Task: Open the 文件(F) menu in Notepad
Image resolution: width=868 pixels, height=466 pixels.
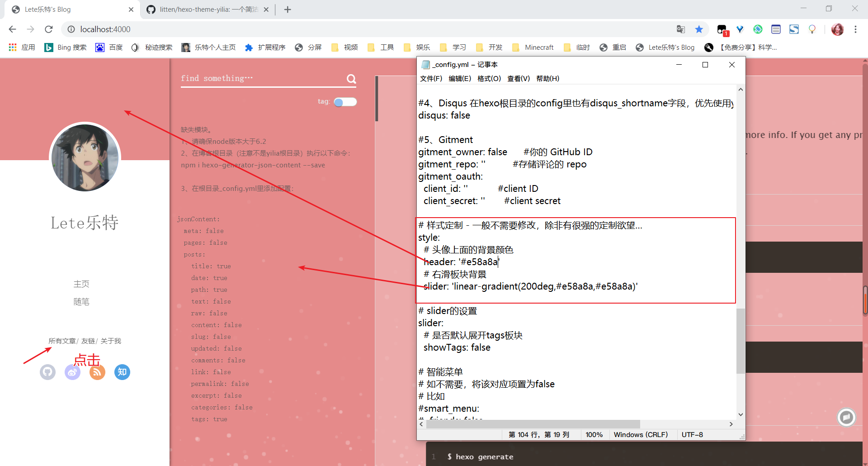Action: [x=431, y=78]
